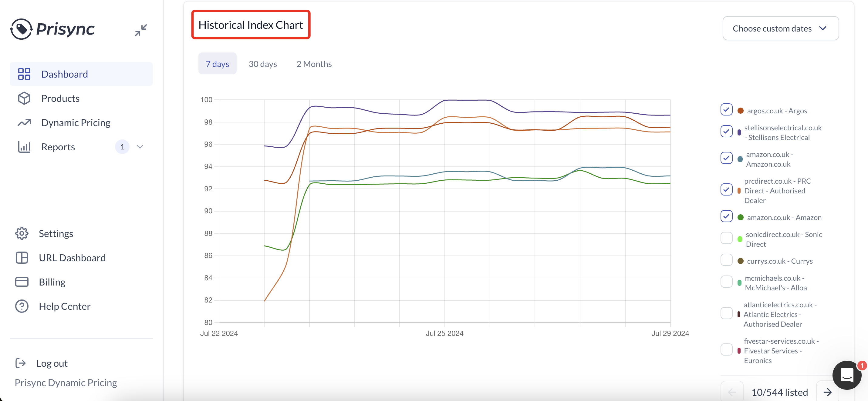Click y-axis value '80'
This screenshot has width=868, height=401.
pos(208,322)
